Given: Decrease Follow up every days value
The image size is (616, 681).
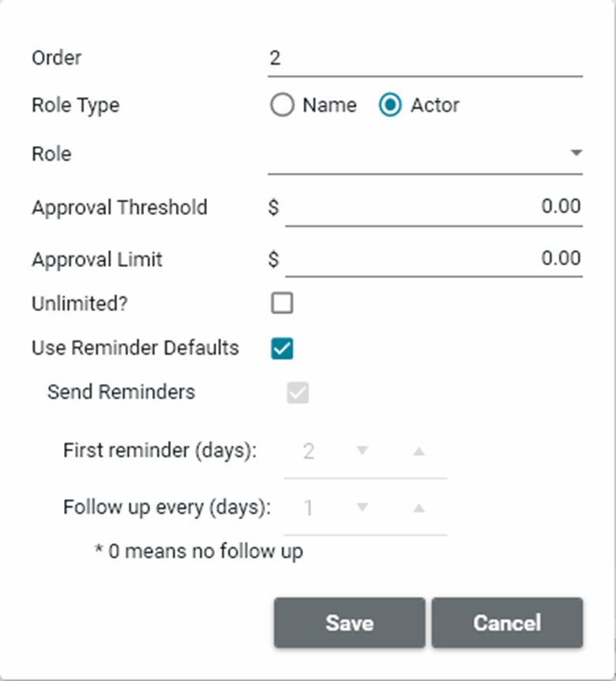Looking at the screenshot, I should pos(362,507).
